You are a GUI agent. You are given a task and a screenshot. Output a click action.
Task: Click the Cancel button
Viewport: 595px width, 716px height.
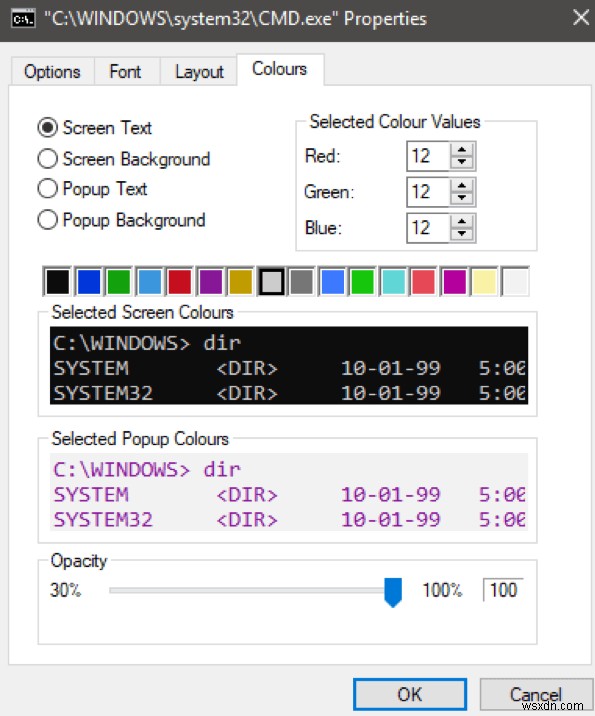click(x=536, y=694)
